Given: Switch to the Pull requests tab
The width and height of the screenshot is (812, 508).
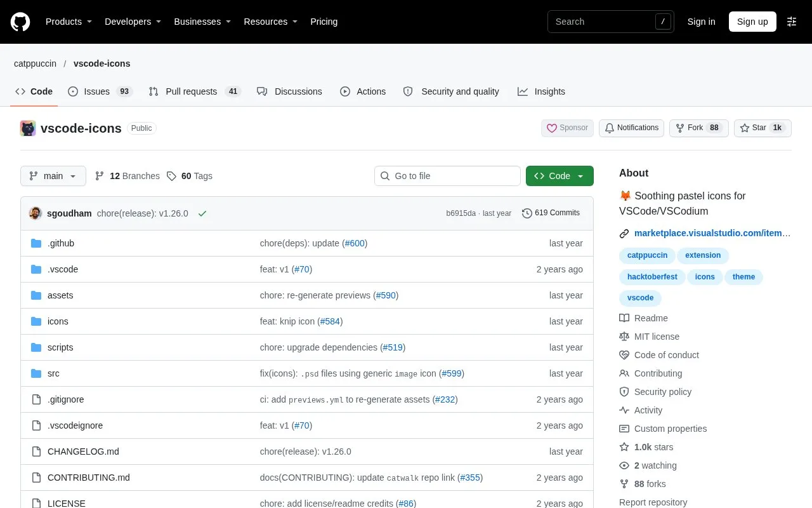Looking at the screenshot, I should (195, 91).
